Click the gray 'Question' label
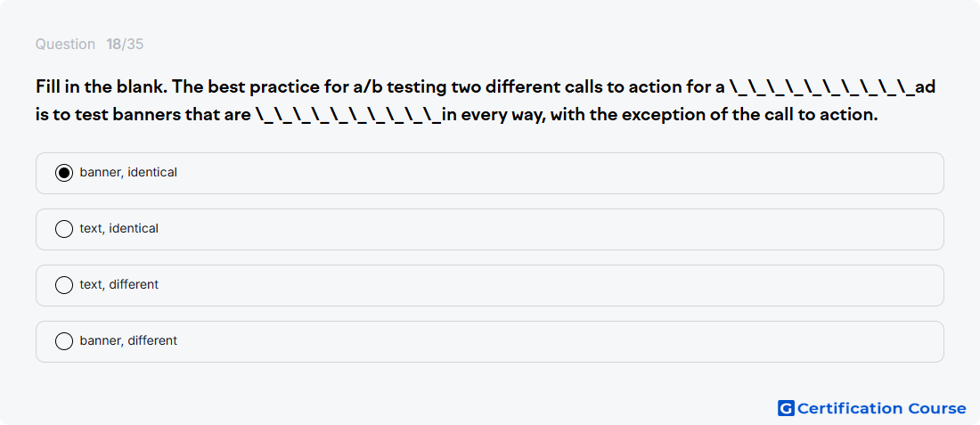The image size is (980, 425). pyautogui.click(x=65, y=45)
